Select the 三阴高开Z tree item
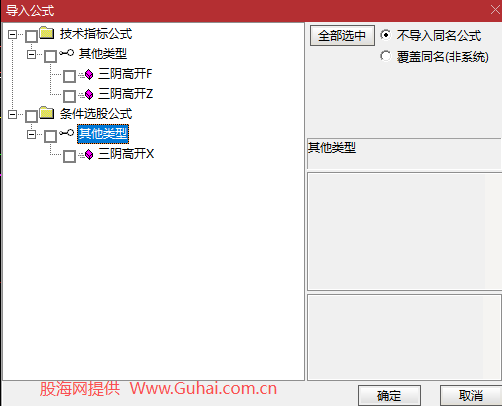 (126, 94)
